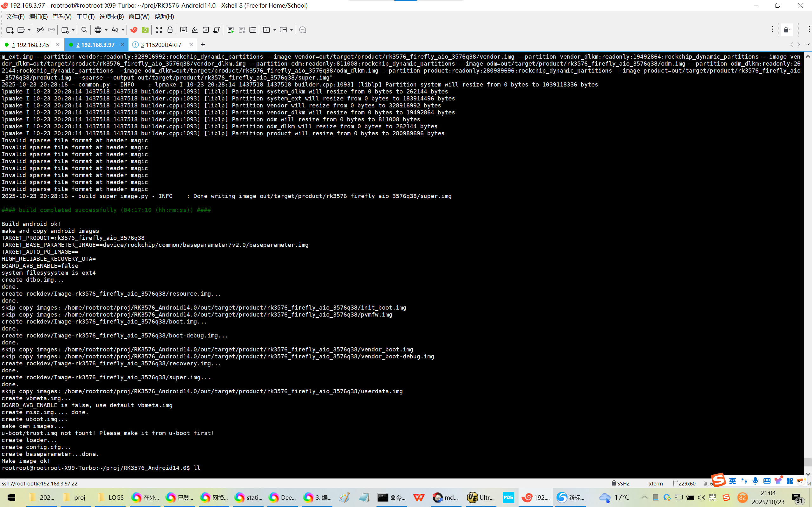Open the chat bubble help icon
Viewport: 812px width, 507px height.
click(x=302, y=30)
